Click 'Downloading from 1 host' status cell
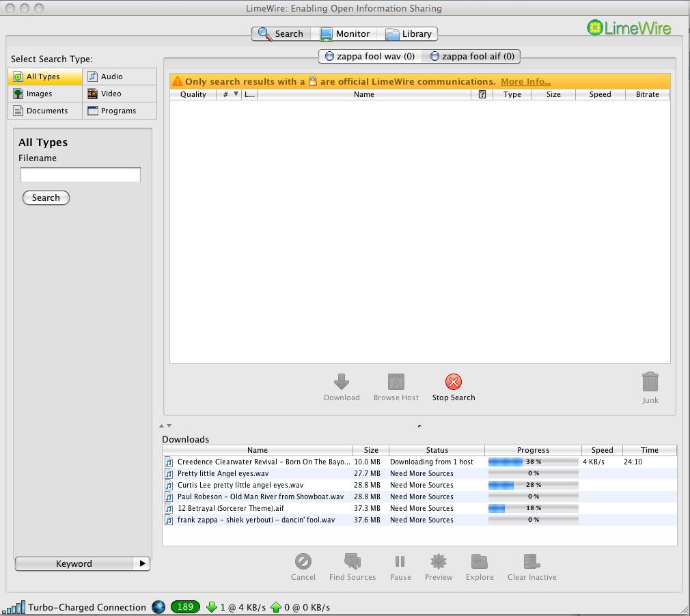 (x=431, y=462)
